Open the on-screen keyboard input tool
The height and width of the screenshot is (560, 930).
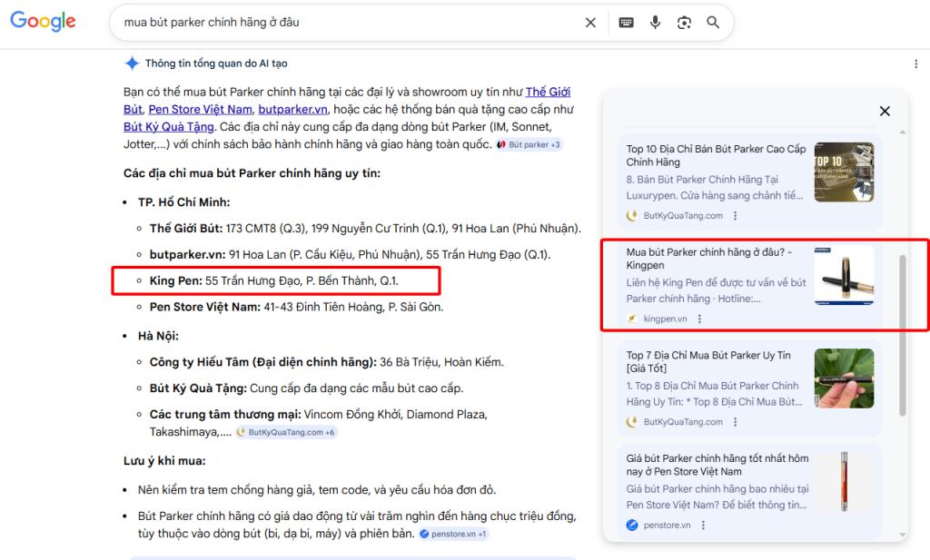627,23
